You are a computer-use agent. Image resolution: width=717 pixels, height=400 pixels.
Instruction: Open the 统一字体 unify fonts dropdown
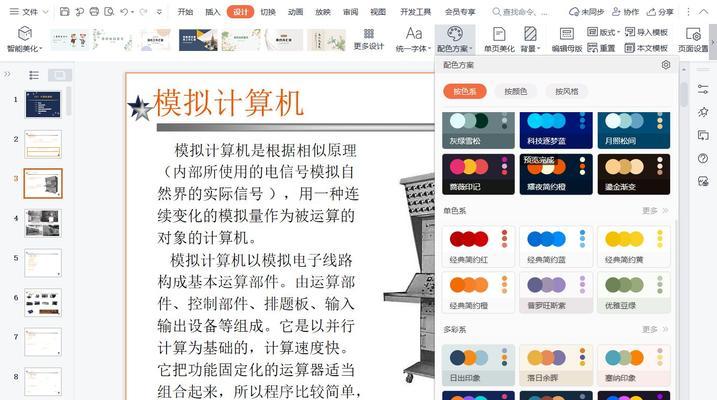pos(413,39)
